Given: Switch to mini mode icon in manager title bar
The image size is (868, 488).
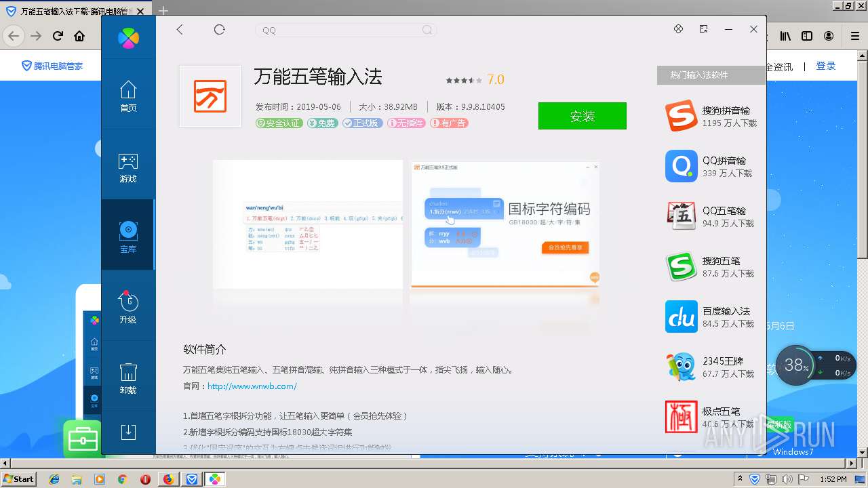Looking at the screenshot, I should pyautogui.click(x=703, y=29).
